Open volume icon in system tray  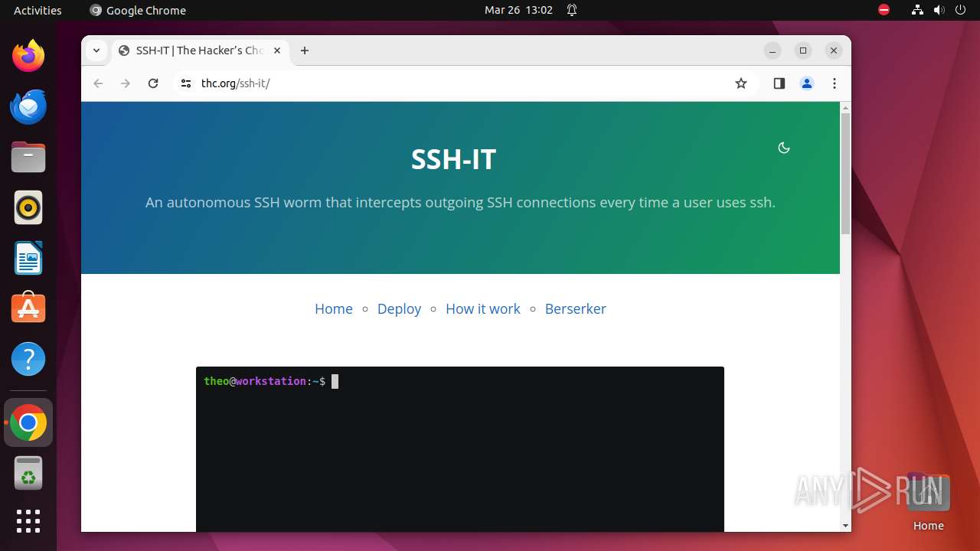939,10
